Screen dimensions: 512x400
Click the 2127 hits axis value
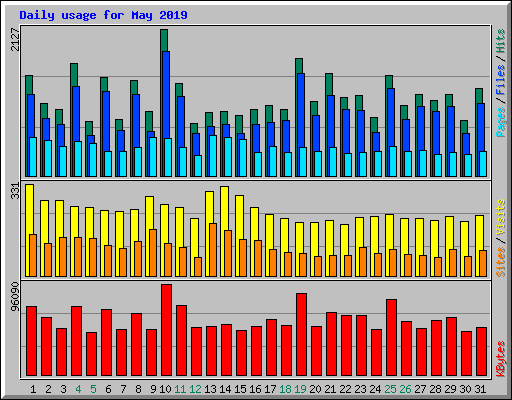pyautogui.click(x=15, y=39)
